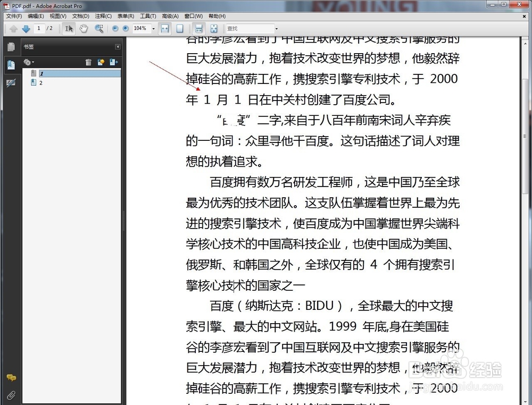Image resolution: width=532 pixels, height=405 pixels.
Task: Click the page number field showing 1
Action: [39, 29]
